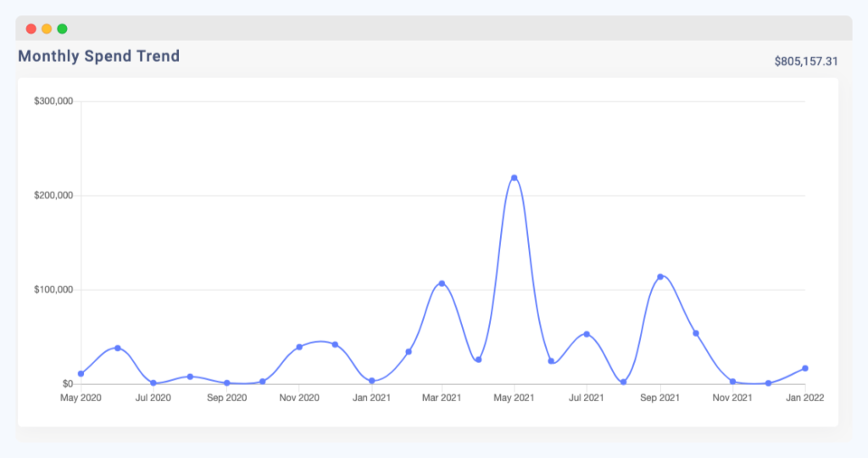Select the Monthly Spend Trend heading
The image size is (868, 458).
(x=98, y=57)
